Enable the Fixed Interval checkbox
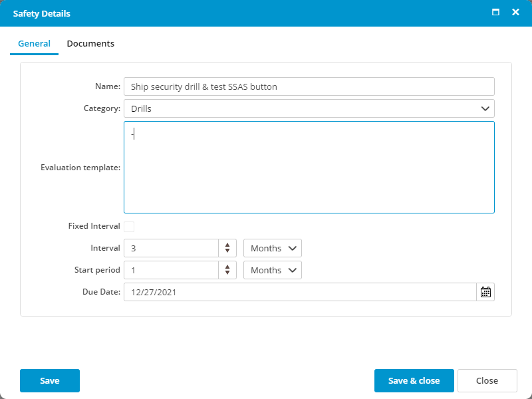The height and width of the screenshot is (399, 532). pyautogui.click(x=129, y=226)
